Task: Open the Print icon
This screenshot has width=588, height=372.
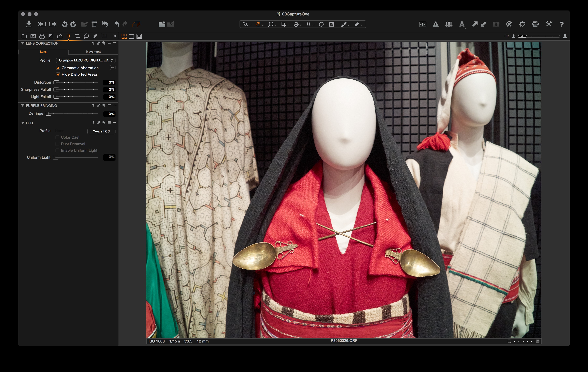Action: [535, 24]
